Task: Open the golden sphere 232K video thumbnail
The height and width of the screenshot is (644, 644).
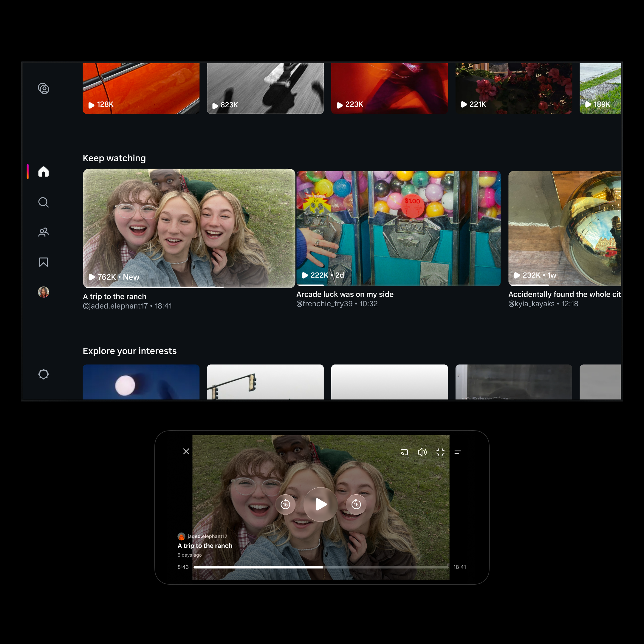Action: (564, 228)
